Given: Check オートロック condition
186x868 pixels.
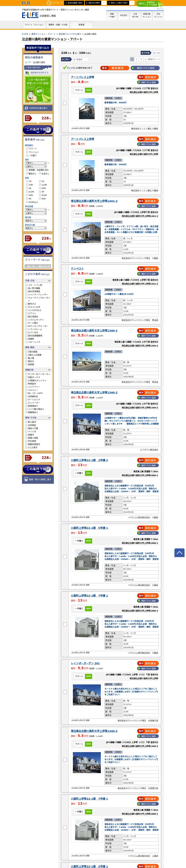Looking at the screenshot, I should pos(26,400).
